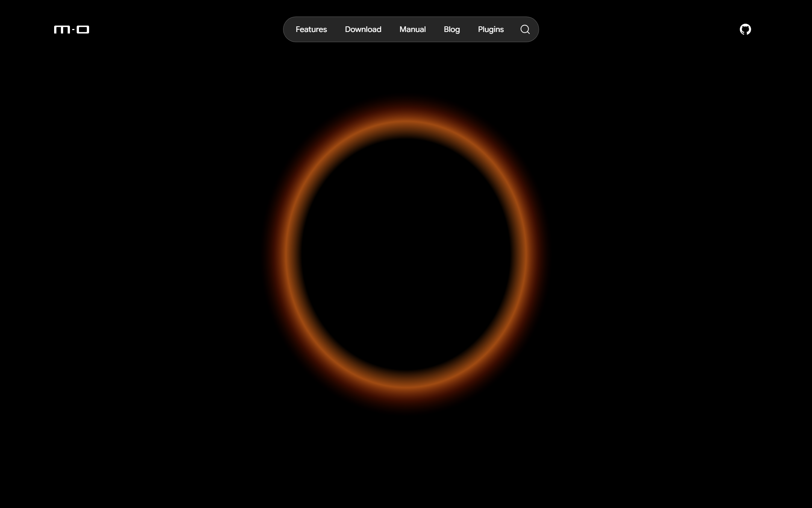Open the GitHub repository icon
The height and width of the screenshot is (508, 812).
click(x=745, y=29)
